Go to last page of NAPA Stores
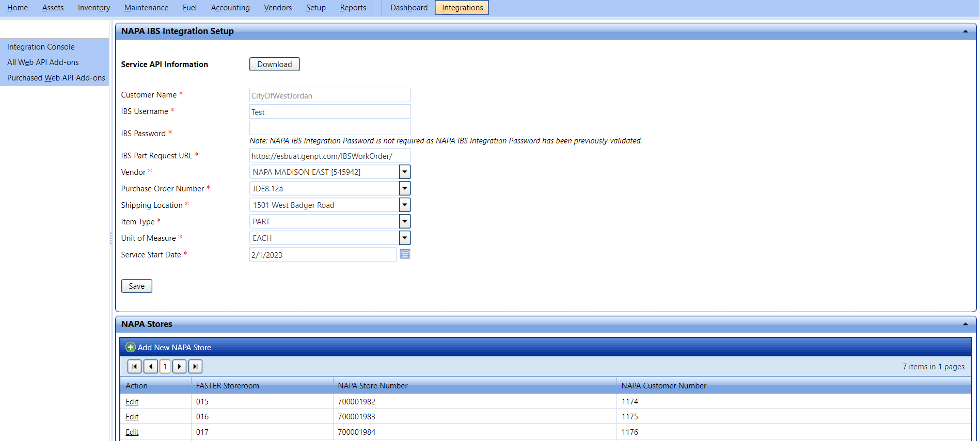Screen dimensions: 980x441 (x=195, y=366)
